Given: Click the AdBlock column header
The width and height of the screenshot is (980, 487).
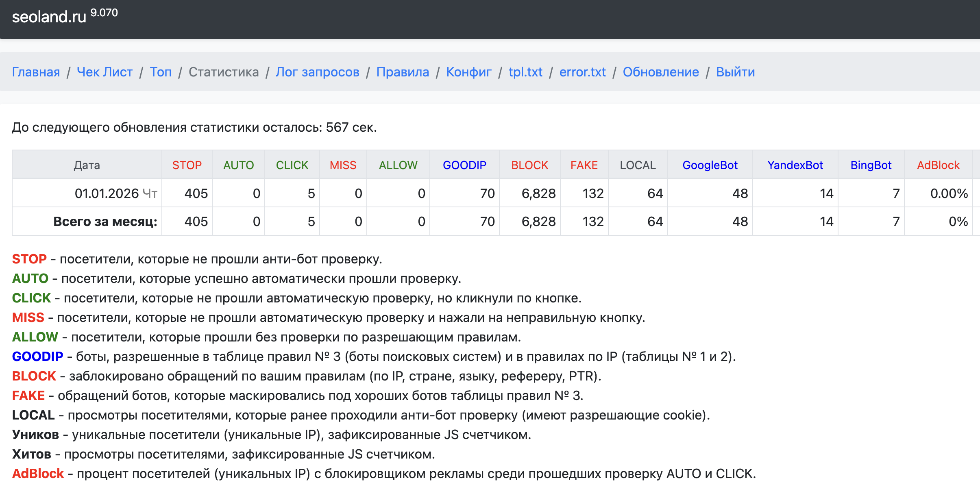Looking at the screenshot, I should point(938,165).
